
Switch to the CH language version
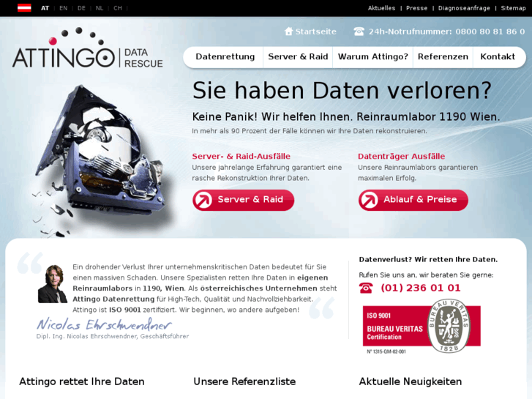click(118, 8)
